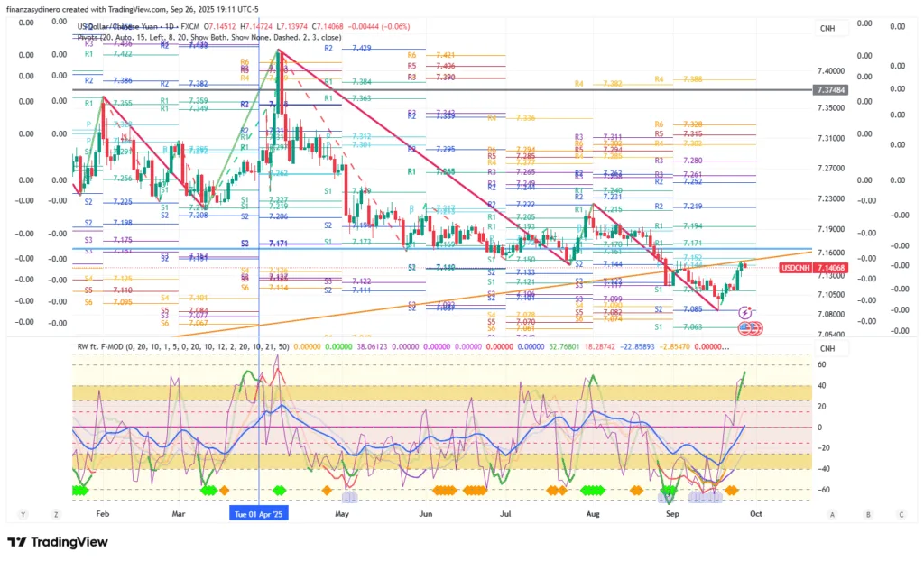924x561 pixels.
Task: Click the 'C' scale label at bottom right
Action: [901, 513]
